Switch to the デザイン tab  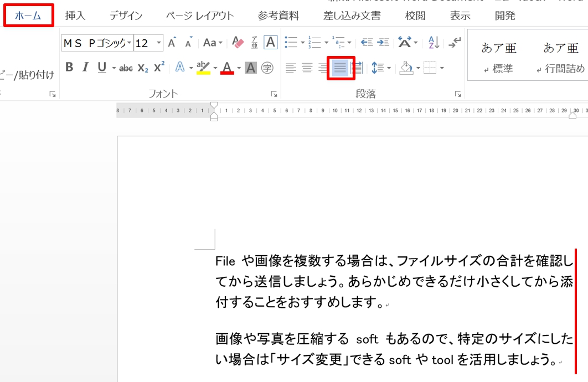[x=126, y=16]
